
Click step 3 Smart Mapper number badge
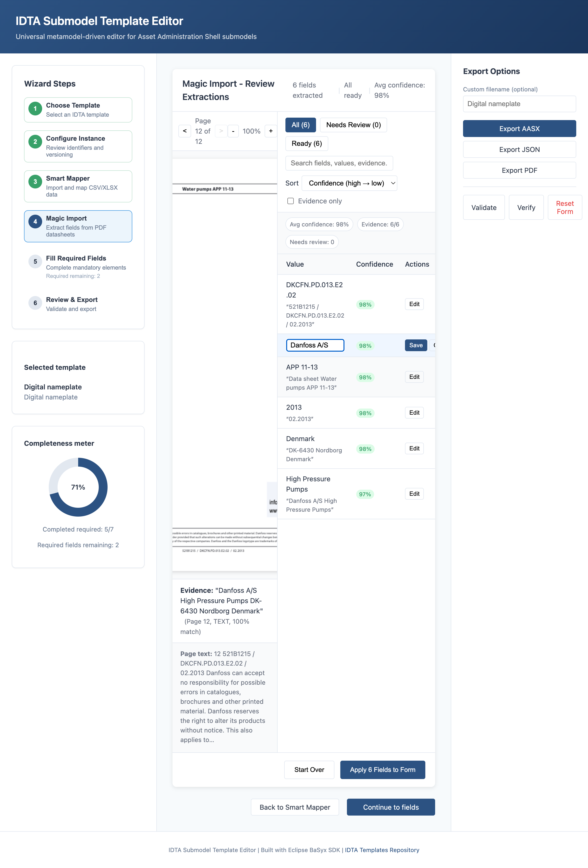(x=35, y=182)
